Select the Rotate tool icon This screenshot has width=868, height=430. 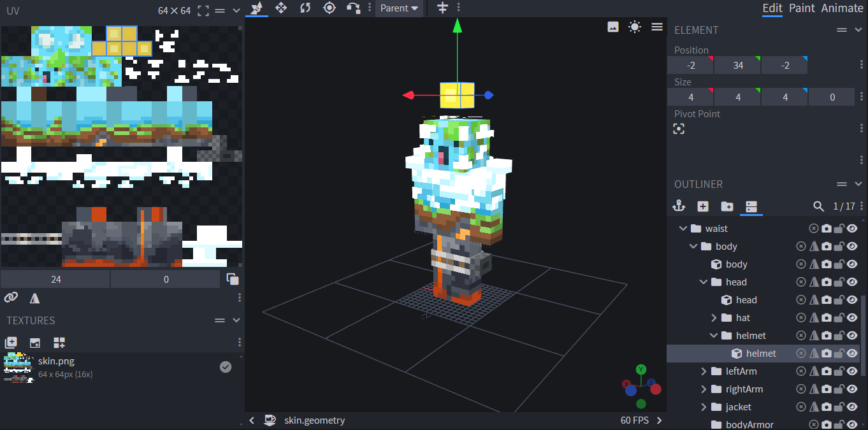[305, 8]
